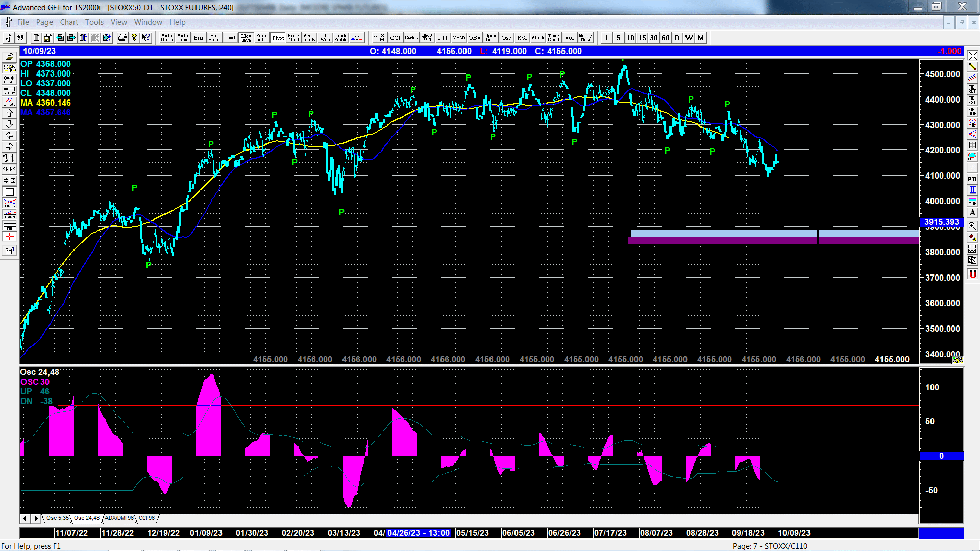Add the Money Flow indicator
Viewport: 980px width, 551px height.
coord(585,38)
